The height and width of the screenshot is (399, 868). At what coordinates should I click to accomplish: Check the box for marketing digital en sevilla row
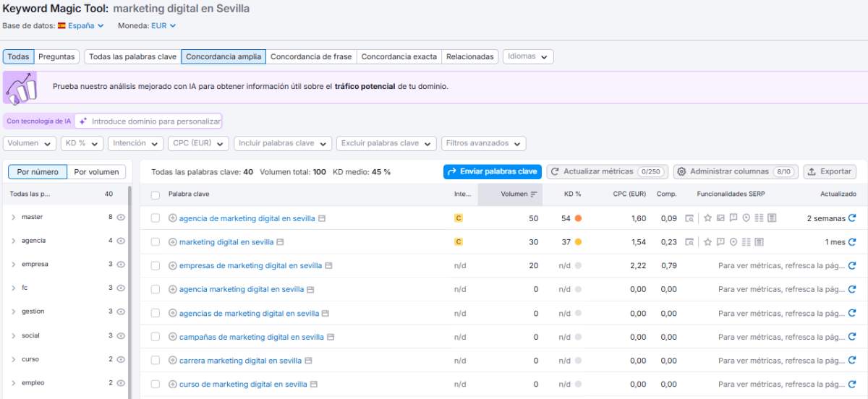point(155,242)
